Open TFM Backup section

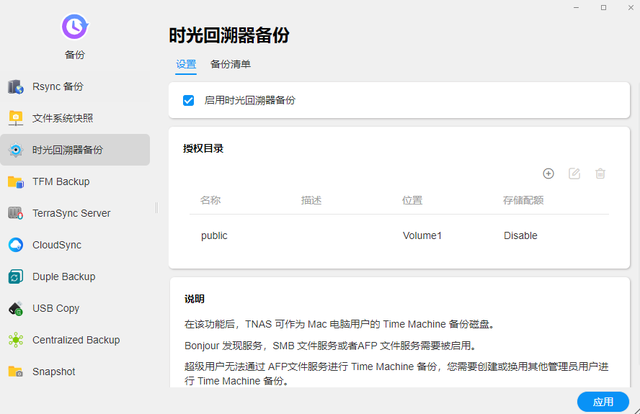75,182
